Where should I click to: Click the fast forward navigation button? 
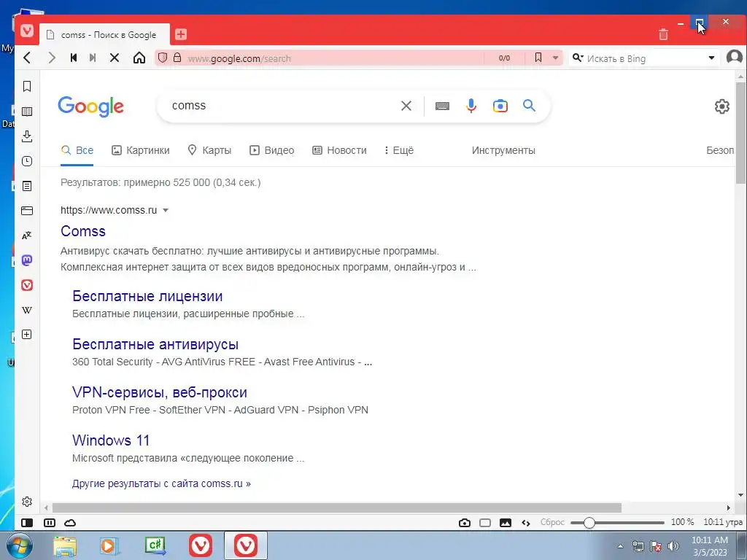click(x=93, y=58)
